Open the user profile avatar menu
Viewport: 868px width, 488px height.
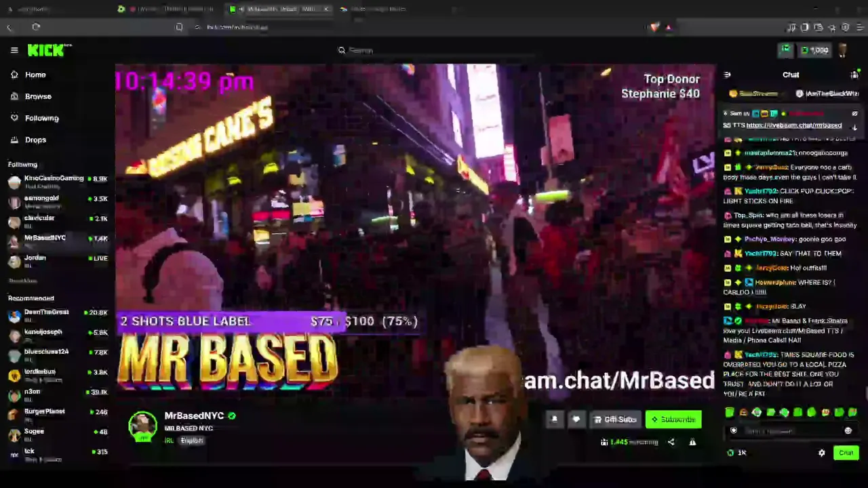[844, 50]
